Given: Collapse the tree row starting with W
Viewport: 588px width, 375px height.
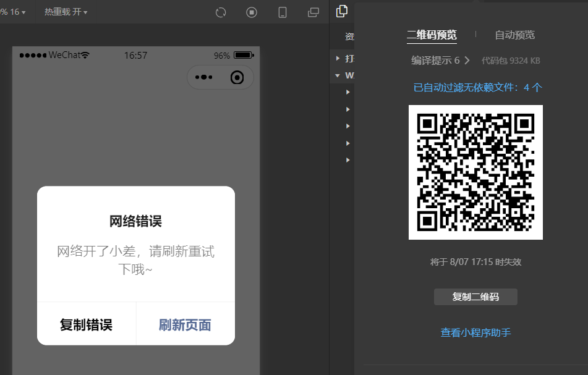Looking at the screenshot, I should click(337, 75).
